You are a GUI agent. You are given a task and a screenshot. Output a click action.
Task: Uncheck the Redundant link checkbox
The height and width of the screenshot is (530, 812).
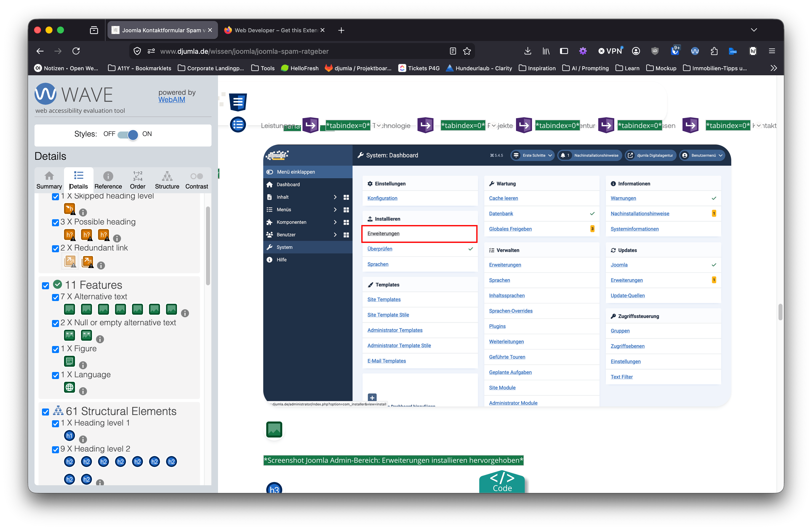click(55, 248)
